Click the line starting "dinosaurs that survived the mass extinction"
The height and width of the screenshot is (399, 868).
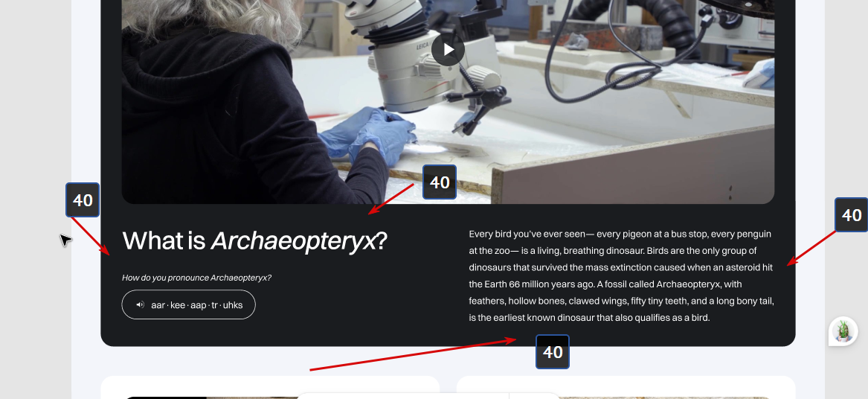click(620, 268)
